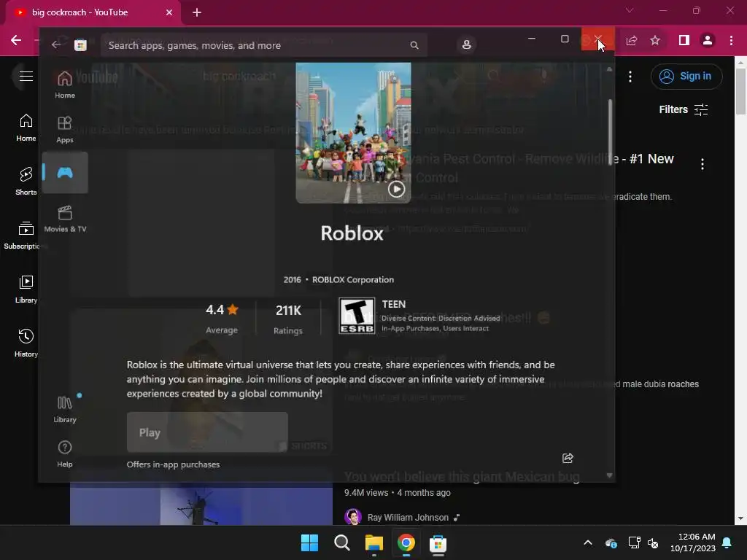Click the 211K Ratings count
The image size is (747, 560).
288,319
